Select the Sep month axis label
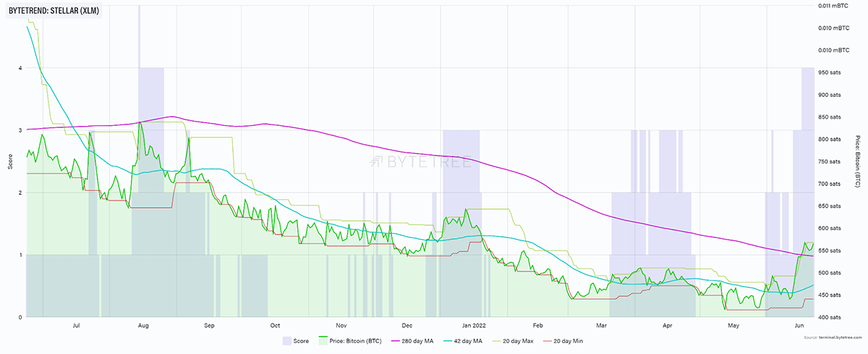Viewport: 868px width, 354px height. (x=209, y=326)
